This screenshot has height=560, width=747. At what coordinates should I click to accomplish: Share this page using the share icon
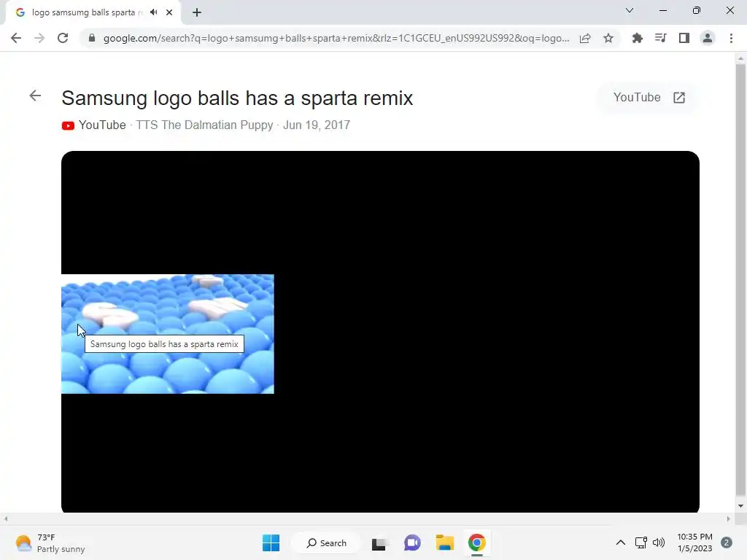[585, 38]
